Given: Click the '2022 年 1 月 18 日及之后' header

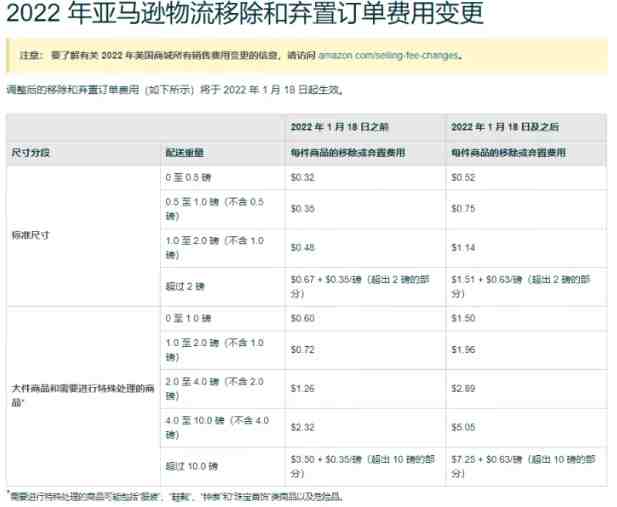Looking at the screenshot, I should [x=505, y=127].
